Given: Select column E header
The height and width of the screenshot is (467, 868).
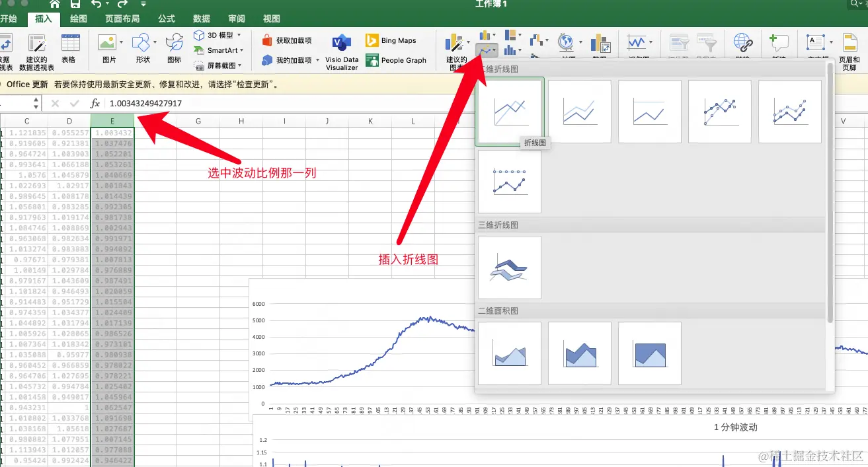Looking at the screenshot, I should (112, 121).
